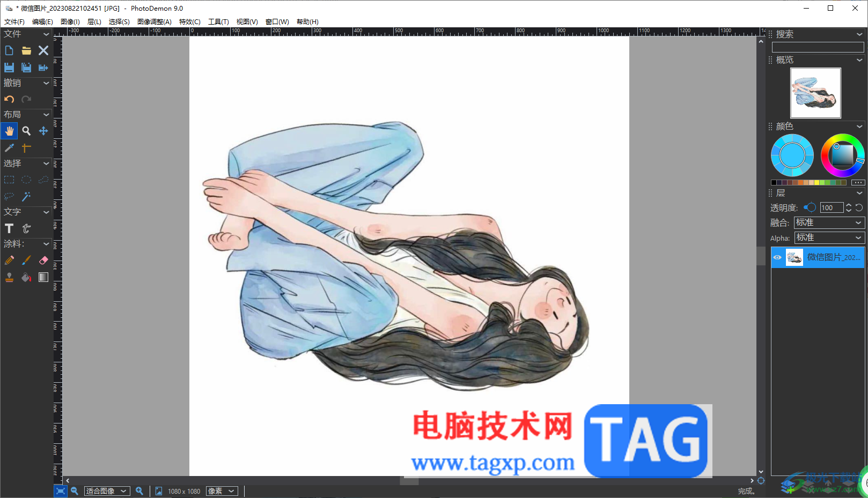Select the Eraser tool
This screenshot has width=868, height=498.
tap(43, 260)
